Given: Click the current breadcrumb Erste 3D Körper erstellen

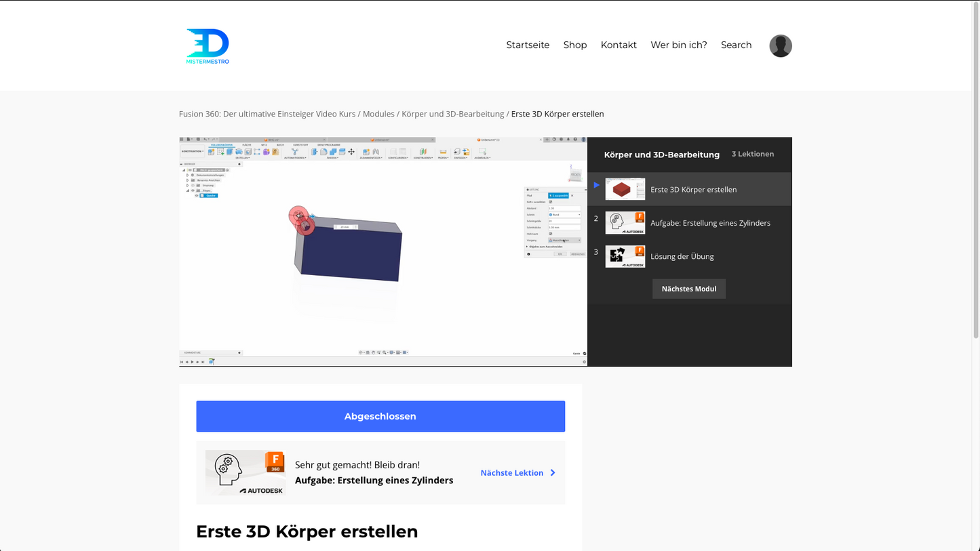Looking at the screenshot, I should click(x=557, y=114).
